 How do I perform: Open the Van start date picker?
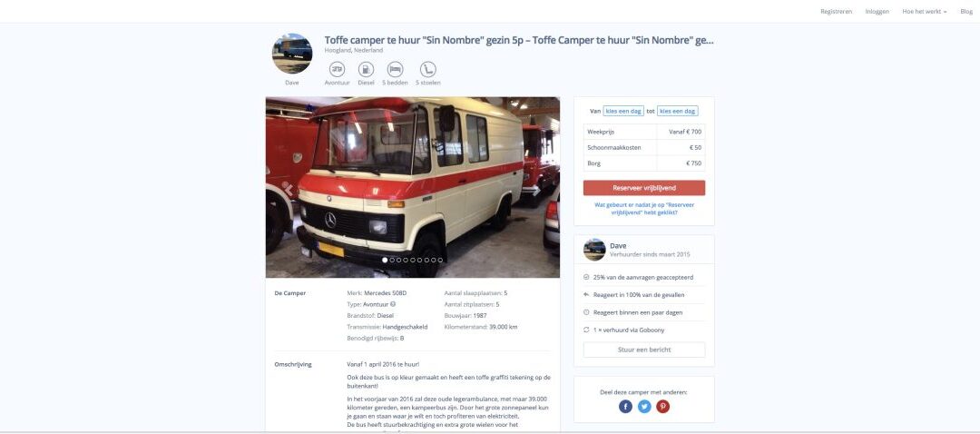[x=623, y=111]
